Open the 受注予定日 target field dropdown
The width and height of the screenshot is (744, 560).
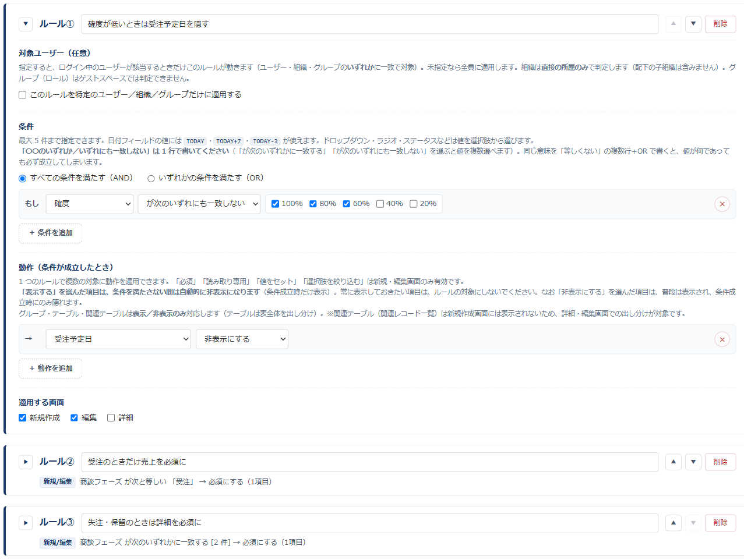coord(118,339)
